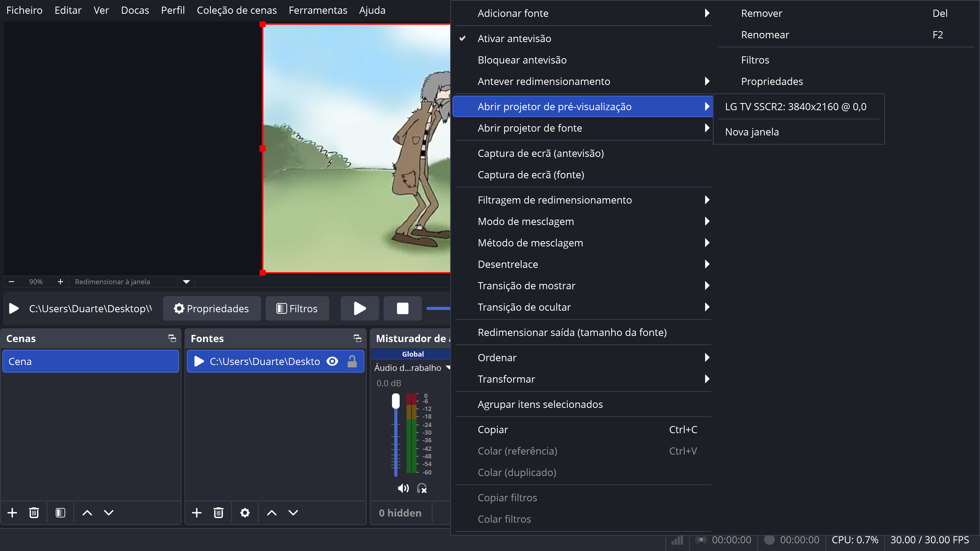The height and width of the screenshot is (551, 980).
Task: Move source up with Fontes up arrow
Action: [272, 512]
